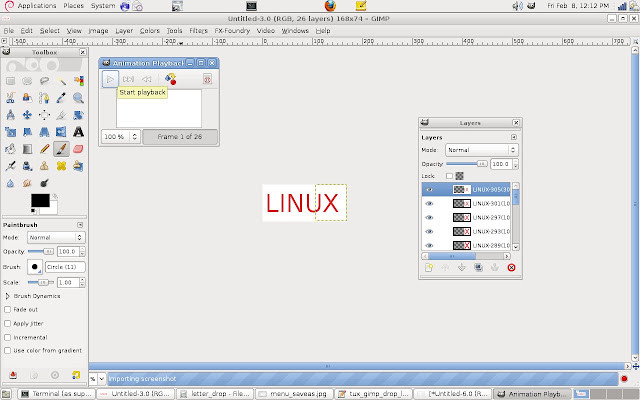Rewind the animation playback
This screenshot has height=400, width=640.
tap(147, 79)
